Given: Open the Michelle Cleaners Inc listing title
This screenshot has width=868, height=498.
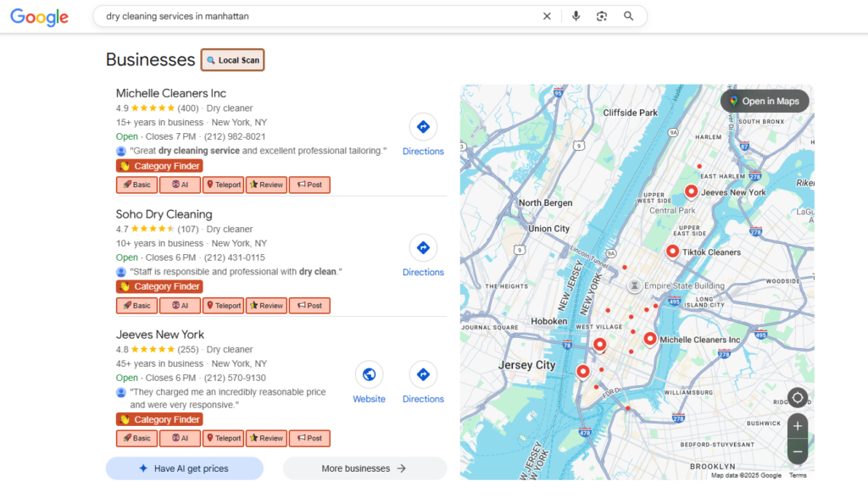Looking at the screenshot, I should 171,93.
